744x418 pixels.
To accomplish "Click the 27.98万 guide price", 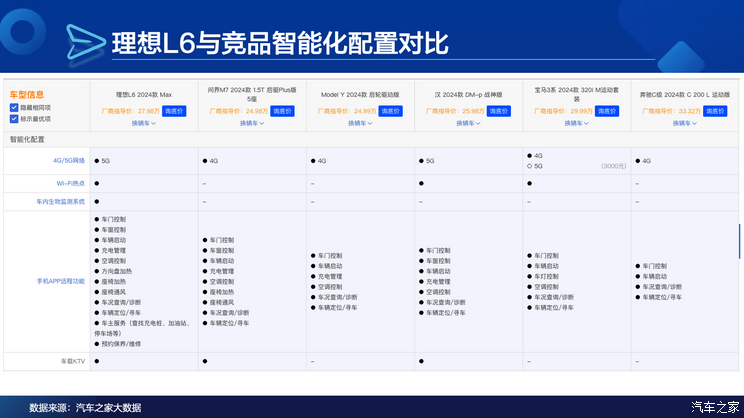I will point(149,111).
